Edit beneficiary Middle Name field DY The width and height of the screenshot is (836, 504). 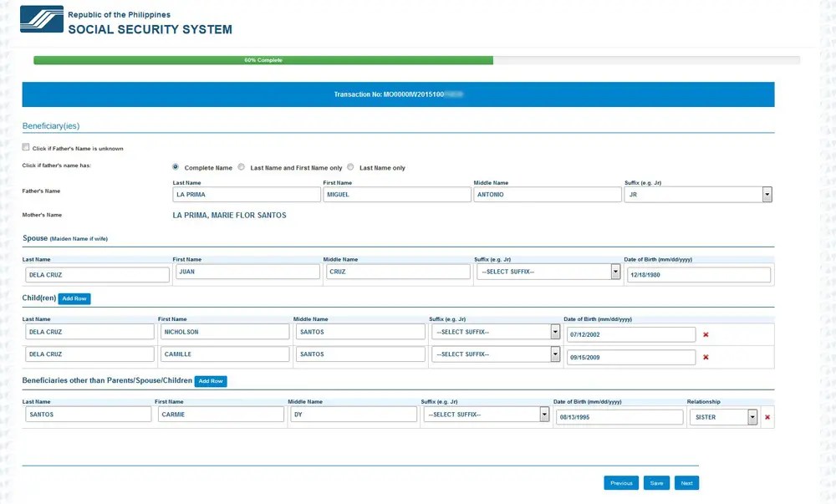pos(354,415)
